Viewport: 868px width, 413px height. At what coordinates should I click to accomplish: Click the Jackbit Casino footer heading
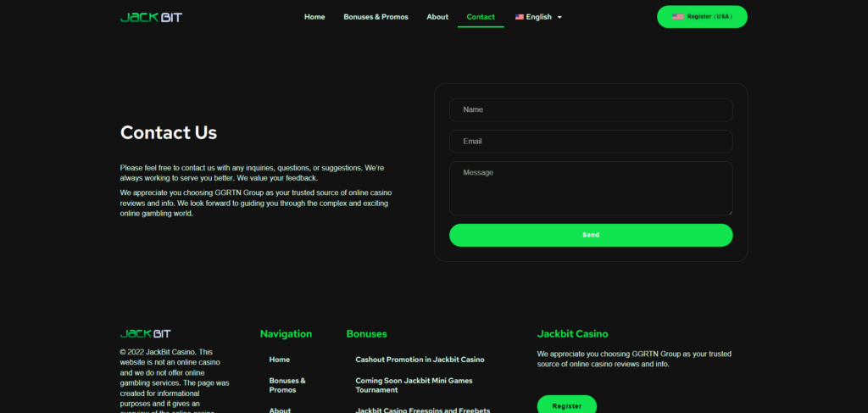(572, 334)
